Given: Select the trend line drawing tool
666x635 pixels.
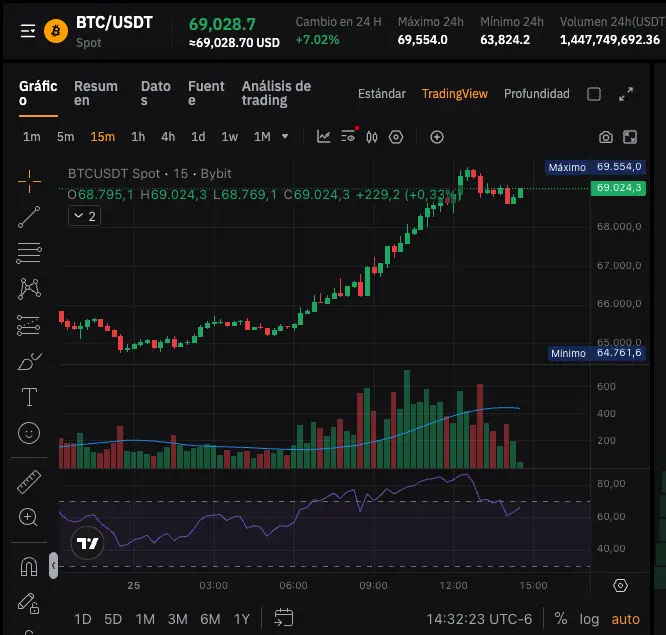Looking at the screenshot, I should (x=29, y=217).
